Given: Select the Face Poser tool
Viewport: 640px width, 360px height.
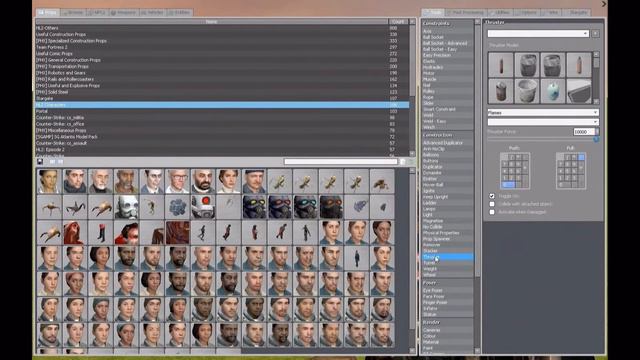Looking at the screenshot, I should coord(447,296).
